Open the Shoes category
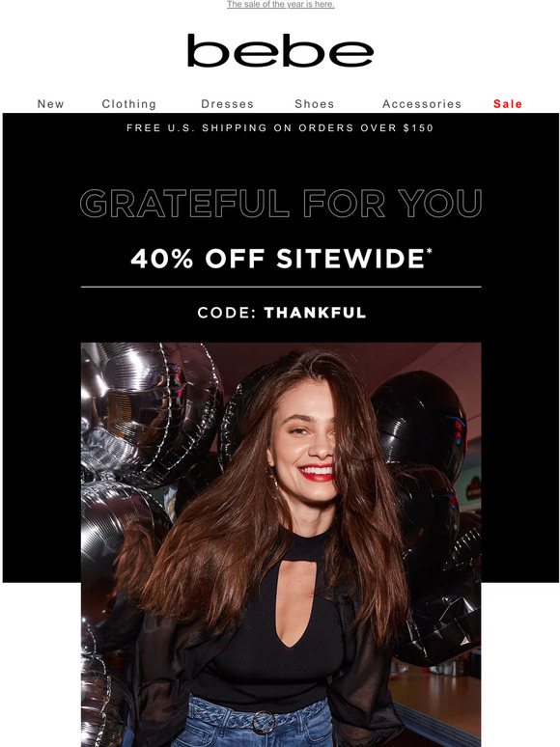 tap(315, 104)
